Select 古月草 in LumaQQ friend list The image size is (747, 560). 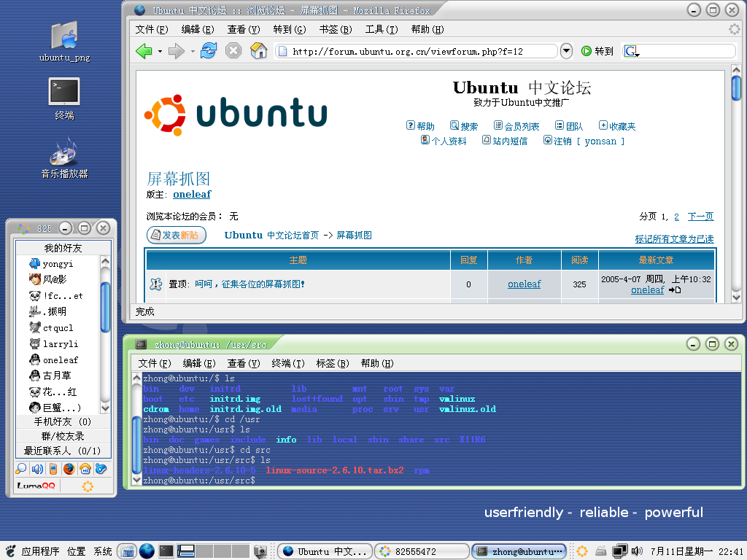tap(57, 376)
